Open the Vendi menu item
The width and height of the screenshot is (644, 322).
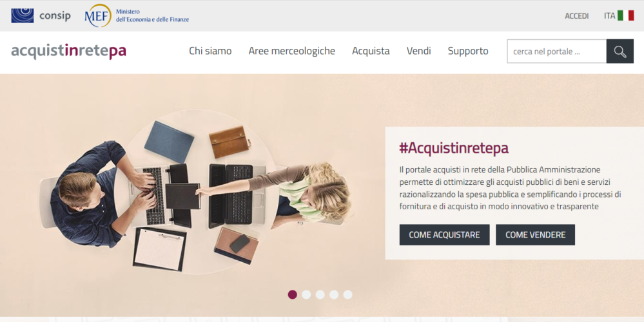[418, 51]
